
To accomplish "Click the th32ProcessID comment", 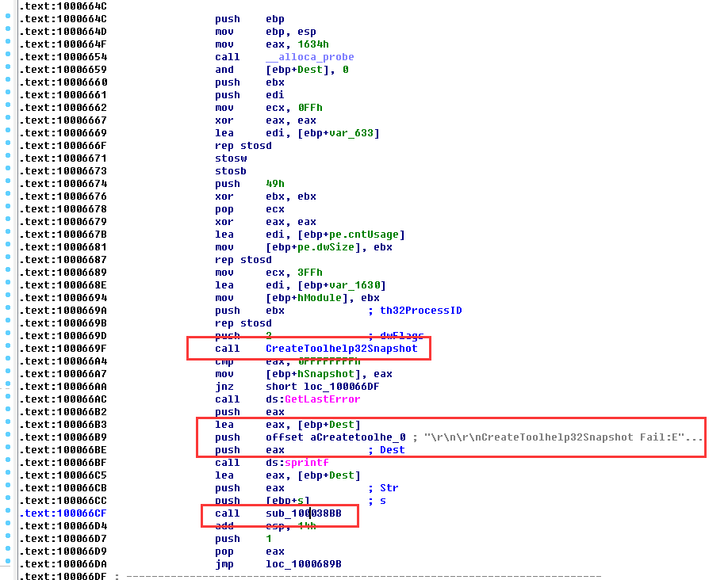I will (420, 311).
